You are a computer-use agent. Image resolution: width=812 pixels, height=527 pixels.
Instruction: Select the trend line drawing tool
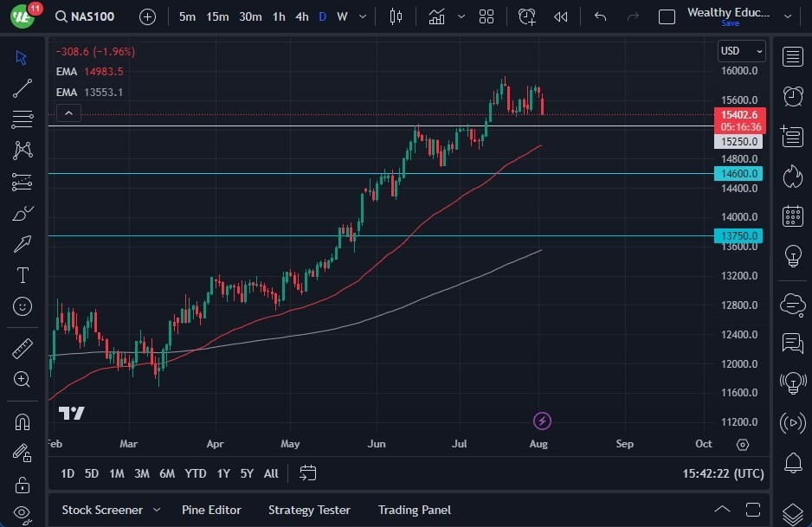coord(23,87)
